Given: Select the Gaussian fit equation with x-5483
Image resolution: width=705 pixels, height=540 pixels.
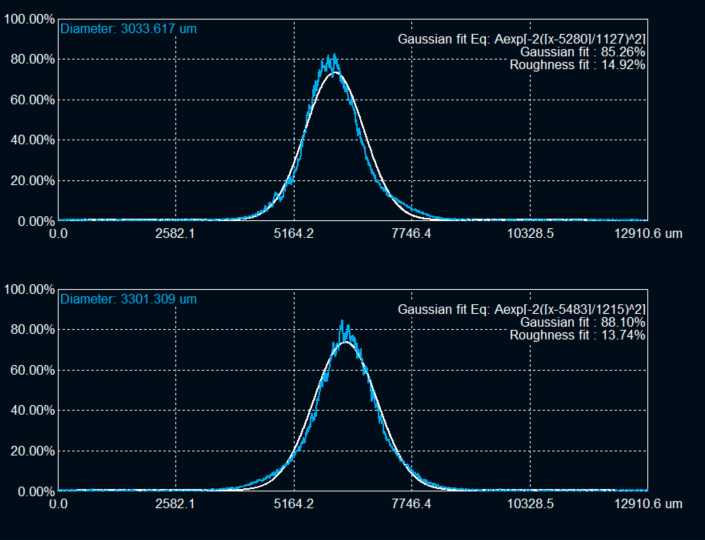Looking at the screenshot, I should tap(521, 309).
